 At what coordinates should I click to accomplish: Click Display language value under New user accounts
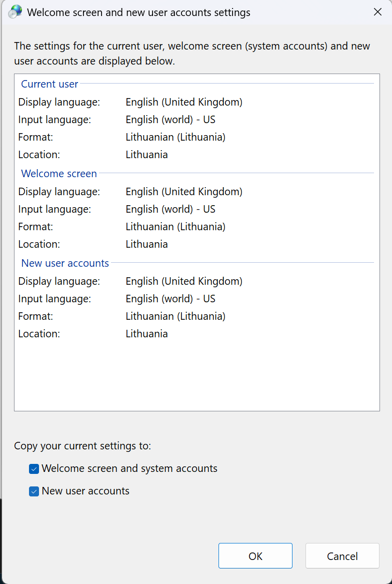pos(184,281)
